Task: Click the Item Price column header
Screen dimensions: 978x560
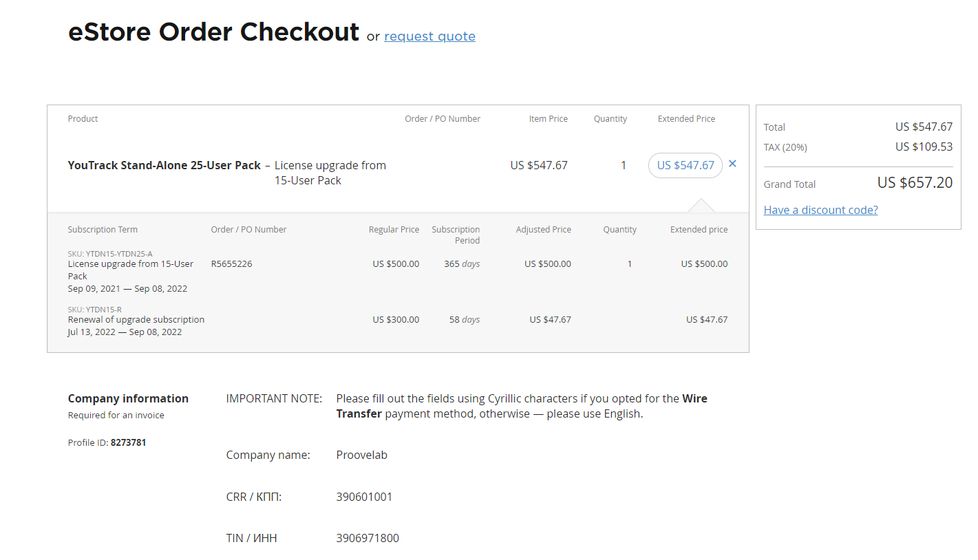Action: coord(548,119)
